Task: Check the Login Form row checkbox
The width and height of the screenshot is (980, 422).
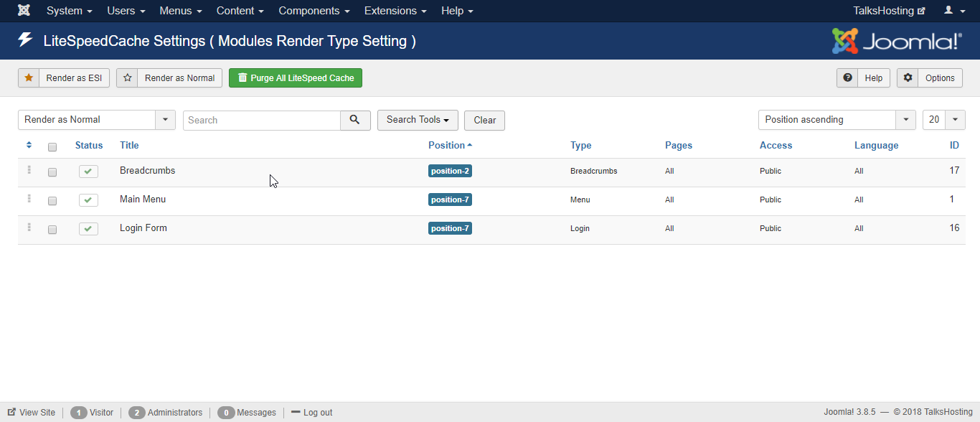Action: coord(52,230)
